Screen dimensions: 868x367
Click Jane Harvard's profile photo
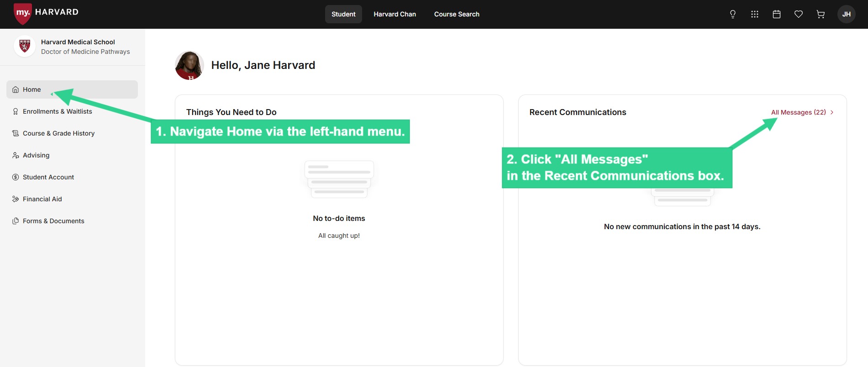pyautogui.click(x=189, y=65)
